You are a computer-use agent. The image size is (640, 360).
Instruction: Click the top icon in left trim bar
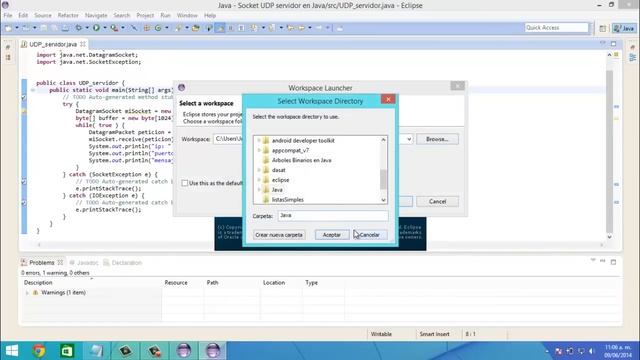click(x=8, y=47)
